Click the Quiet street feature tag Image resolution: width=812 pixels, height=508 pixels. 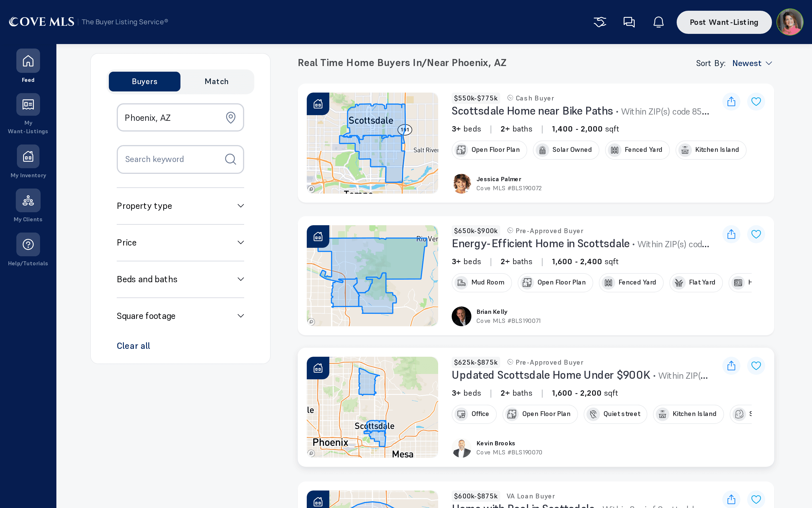[x=615, y=414]
